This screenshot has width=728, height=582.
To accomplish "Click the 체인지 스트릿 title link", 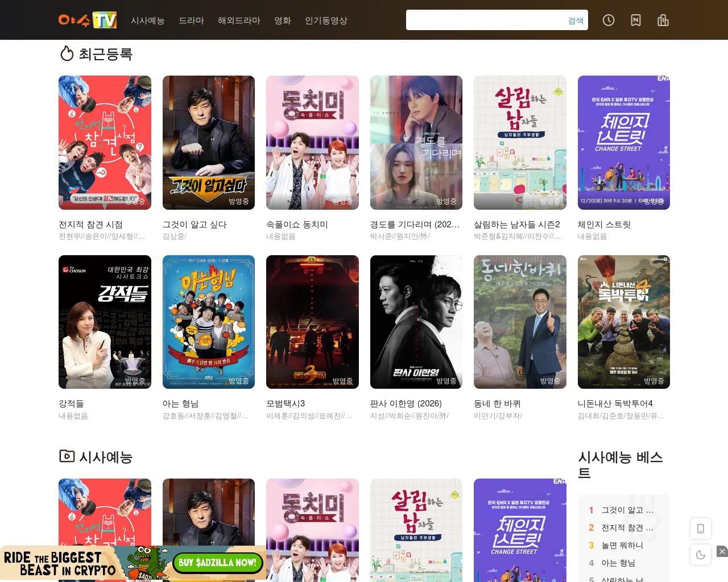I will pyautogui.click(x=605, y=225).
